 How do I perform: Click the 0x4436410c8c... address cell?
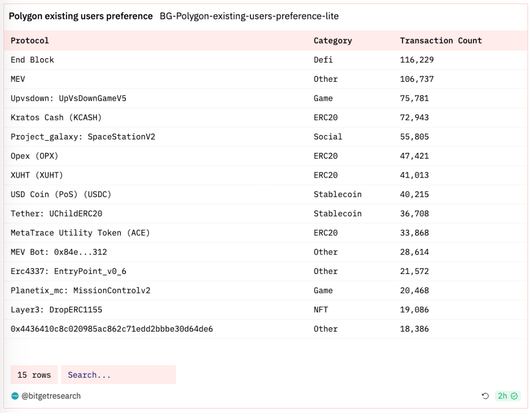point(112,329)
